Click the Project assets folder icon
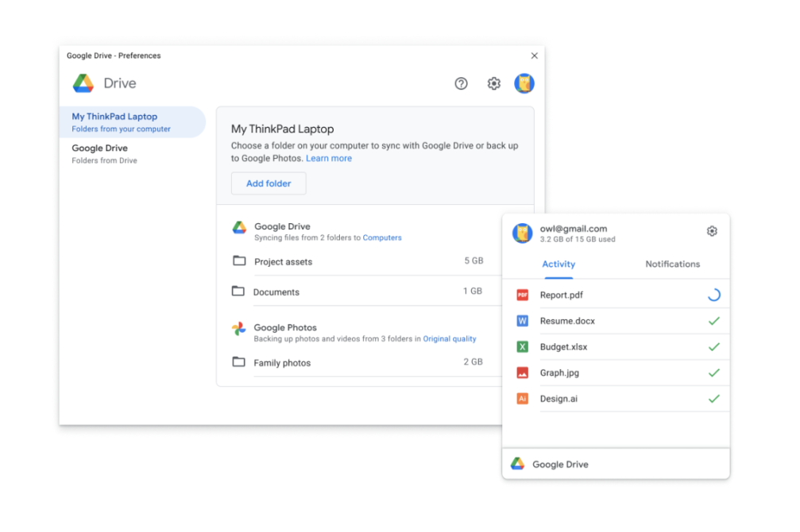Viewport: 800px width, 532px height. coord(239,260)
